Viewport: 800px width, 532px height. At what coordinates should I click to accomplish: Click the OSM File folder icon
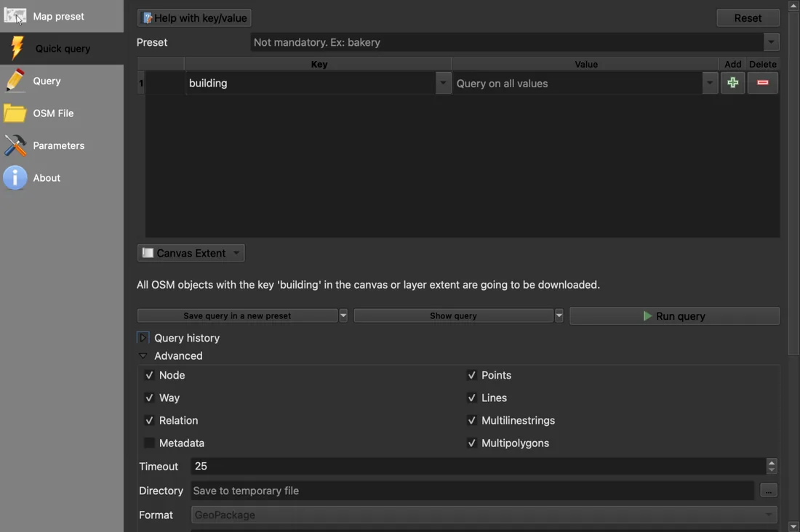click(15, 113)
